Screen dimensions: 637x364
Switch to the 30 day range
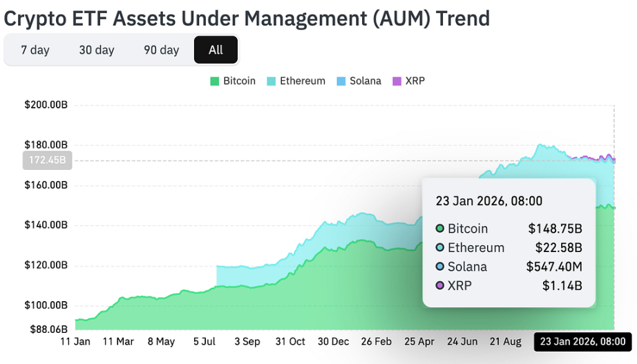[97, 50]
